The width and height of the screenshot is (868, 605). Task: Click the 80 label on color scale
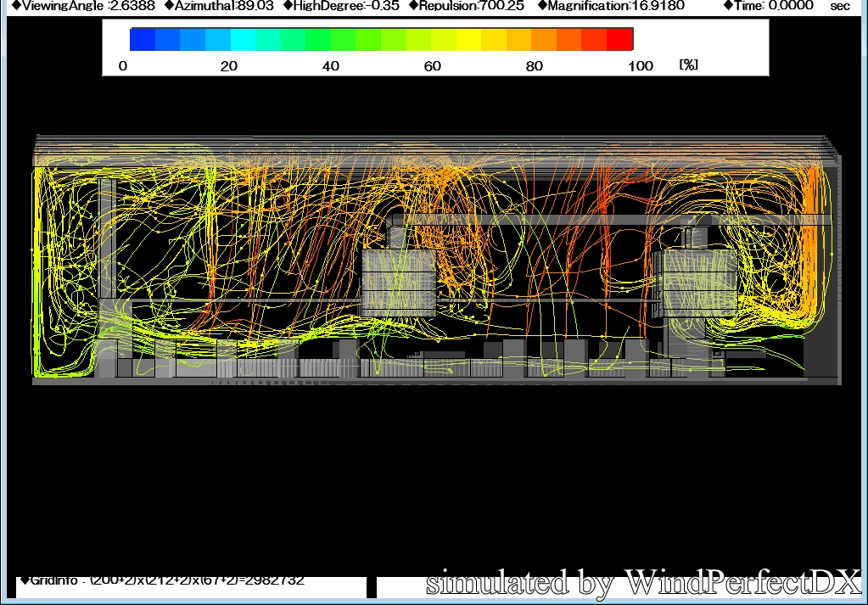(x=535, y=66)
